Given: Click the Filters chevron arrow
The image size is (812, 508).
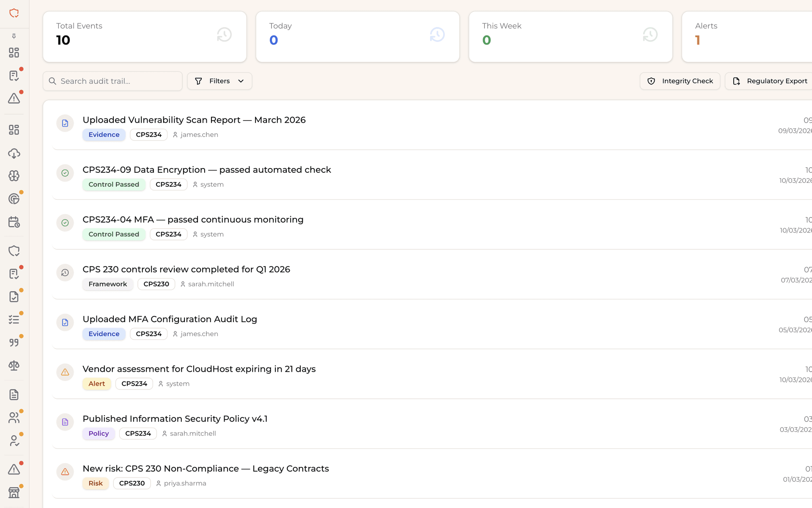Looking at the screenshot, I should coord(241,81).
